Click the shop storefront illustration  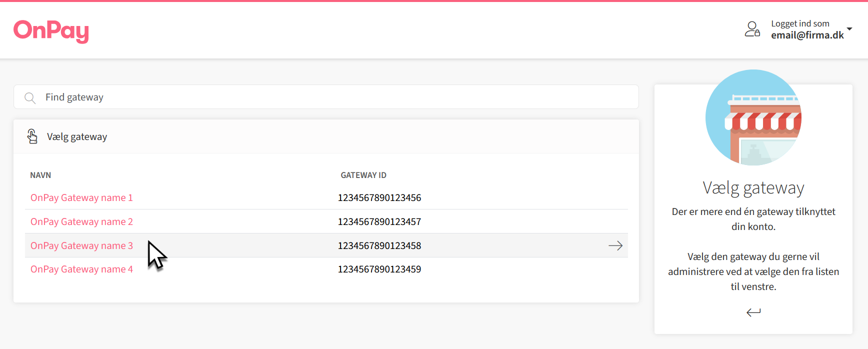pos(753,117)
